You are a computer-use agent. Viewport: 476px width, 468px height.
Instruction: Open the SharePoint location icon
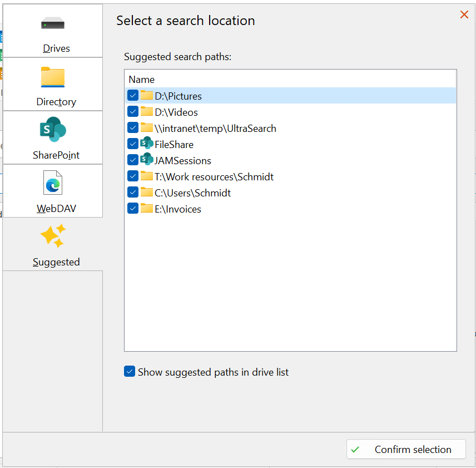pos(53,130)
